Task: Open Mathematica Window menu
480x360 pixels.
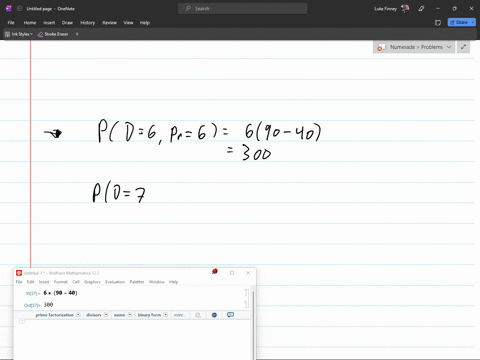Action: [157, 282]
